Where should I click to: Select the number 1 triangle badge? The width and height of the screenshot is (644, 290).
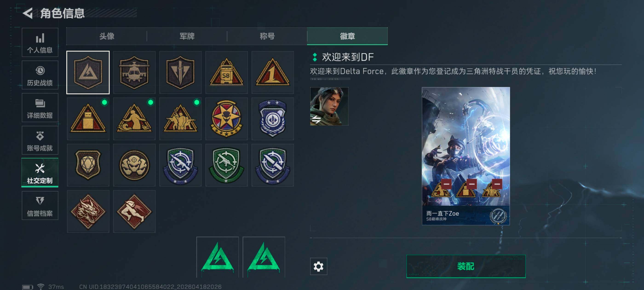click(273, 72)
